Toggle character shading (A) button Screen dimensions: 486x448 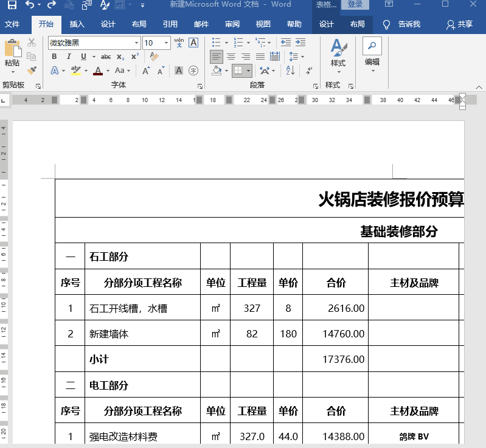[179, 71]
